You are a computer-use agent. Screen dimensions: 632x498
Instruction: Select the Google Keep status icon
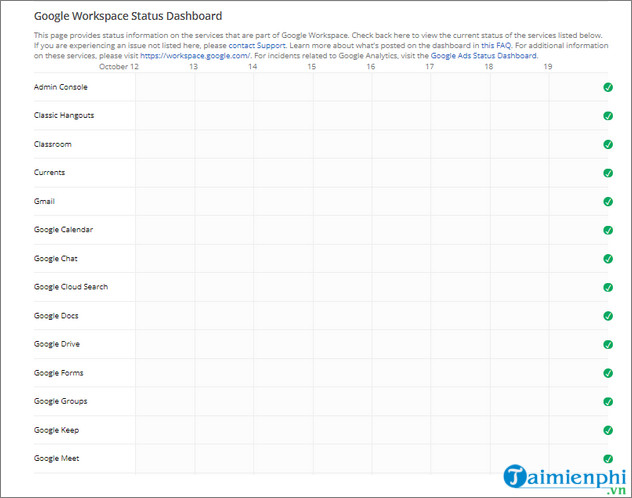coord(608,430)
